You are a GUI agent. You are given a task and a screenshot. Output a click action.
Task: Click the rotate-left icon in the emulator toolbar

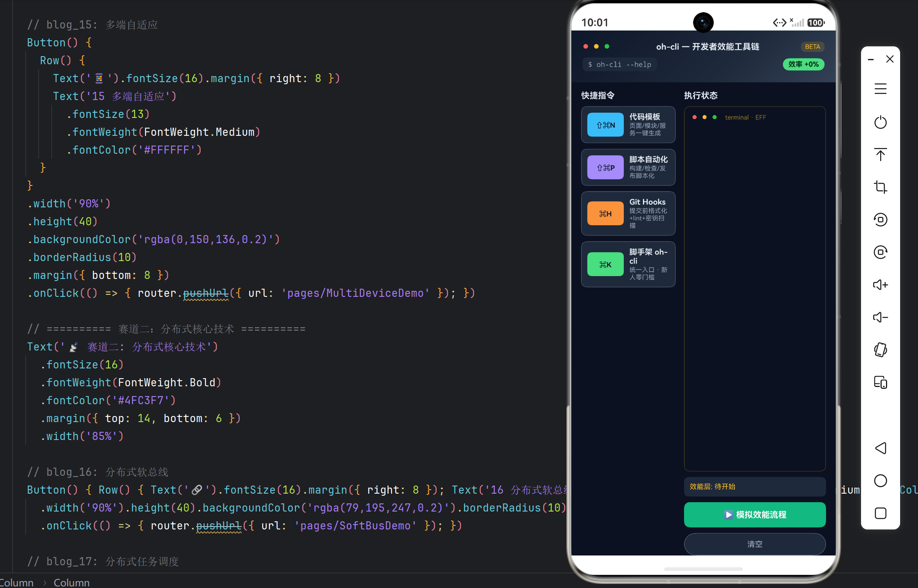tap(880, 220)
